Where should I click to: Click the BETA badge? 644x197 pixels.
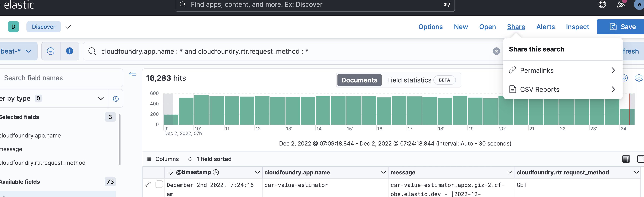[x=444, y=80]
